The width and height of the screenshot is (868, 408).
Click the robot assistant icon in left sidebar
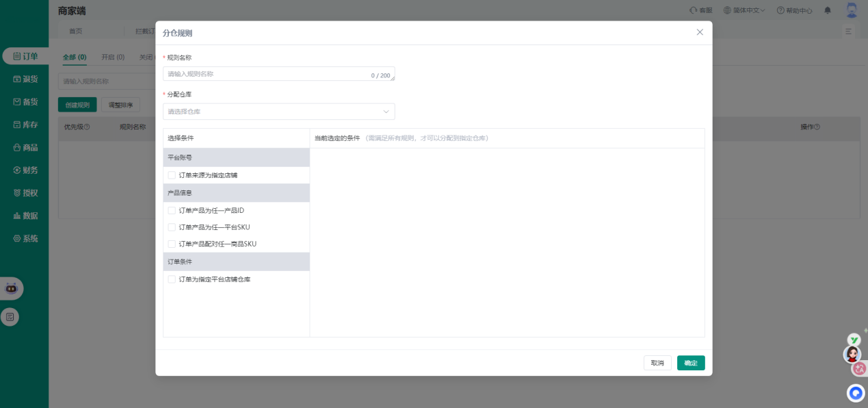[11, 288]
